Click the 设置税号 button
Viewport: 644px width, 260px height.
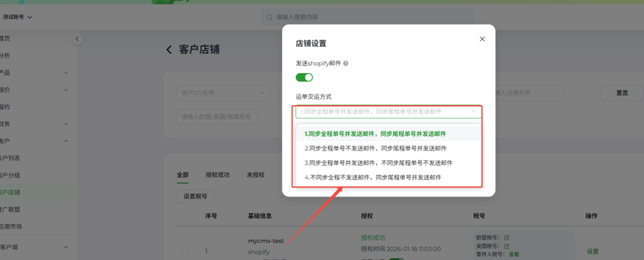click(195, 196)
